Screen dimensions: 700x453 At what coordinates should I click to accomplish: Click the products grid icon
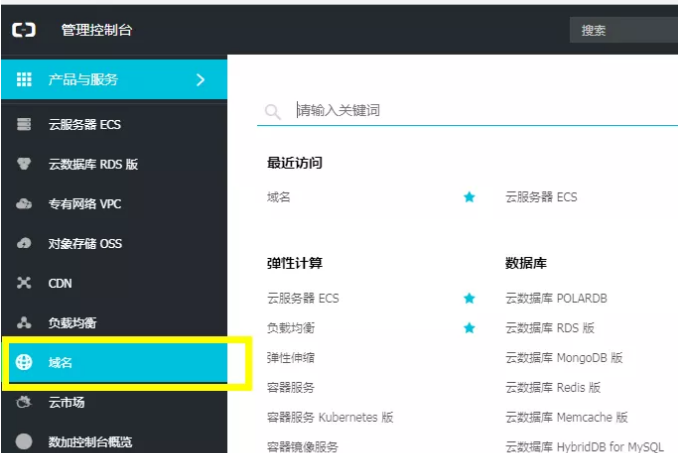coord(25,80)
